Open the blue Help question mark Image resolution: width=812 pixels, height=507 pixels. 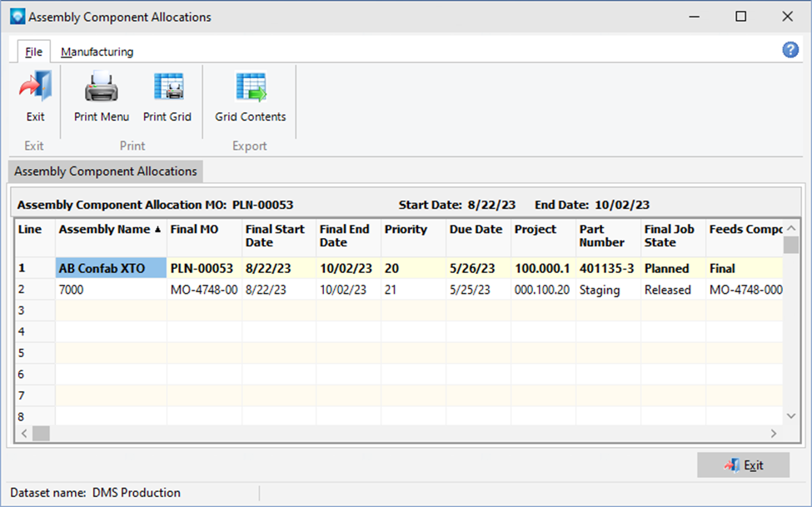pos(790,50)
